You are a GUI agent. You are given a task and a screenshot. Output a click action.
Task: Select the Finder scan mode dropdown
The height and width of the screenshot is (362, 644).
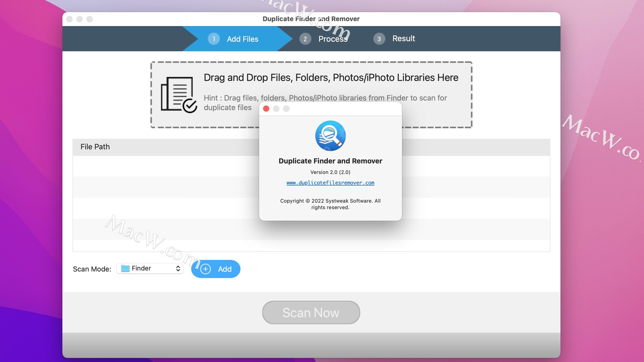pyautogui.click(x=149, y=268)
